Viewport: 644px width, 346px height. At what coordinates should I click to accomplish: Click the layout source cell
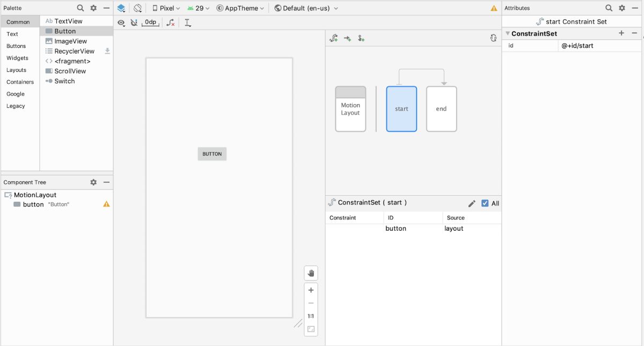tap(453, 229)
